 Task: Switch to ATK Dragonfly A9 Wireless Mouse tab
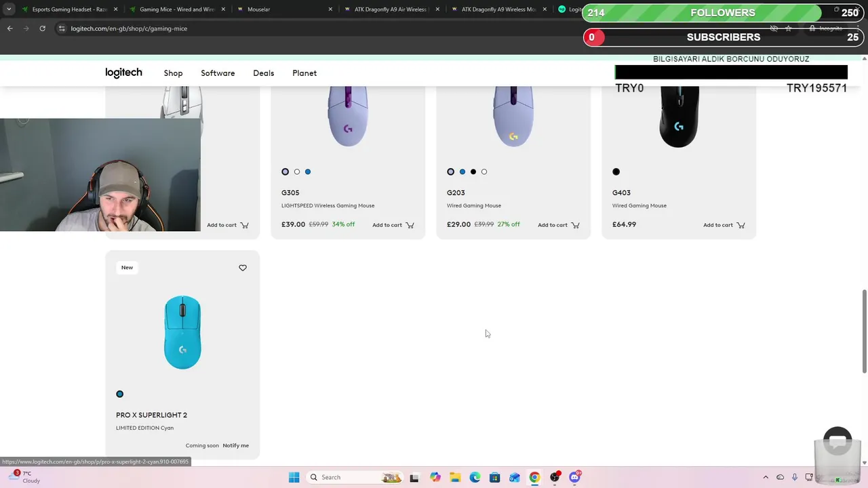click(498, 9)
